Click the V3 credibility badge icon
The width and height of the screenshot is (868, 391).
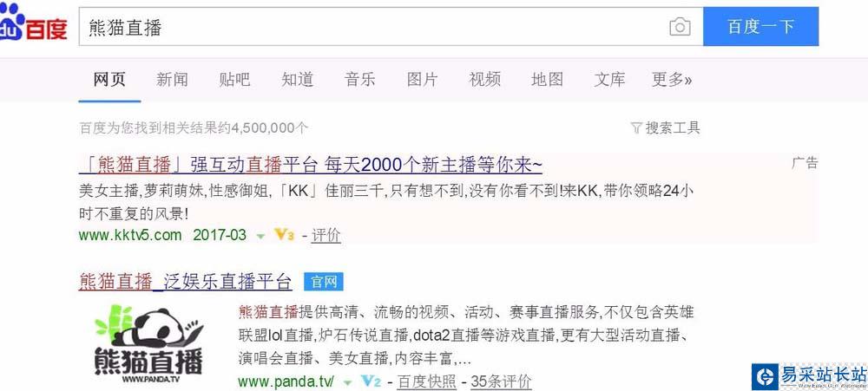(284, 235)
